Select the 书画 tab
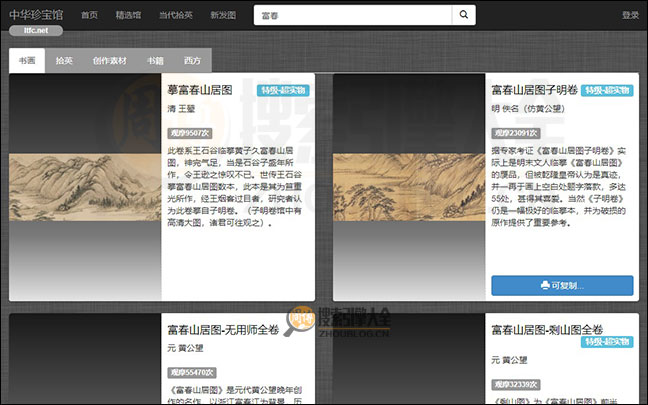The width and height of the screenshot is (648, 405). coord(27,61)
